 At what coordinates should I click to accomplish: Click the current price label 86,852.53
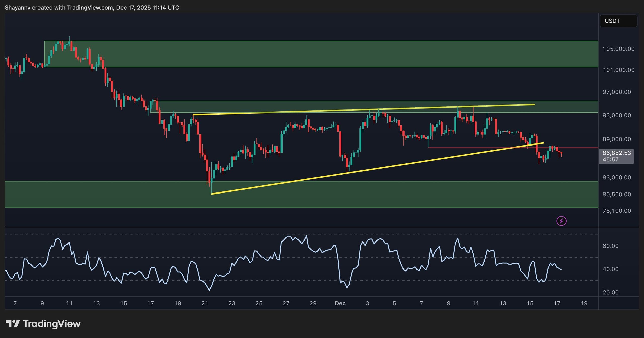coord(617,153)
